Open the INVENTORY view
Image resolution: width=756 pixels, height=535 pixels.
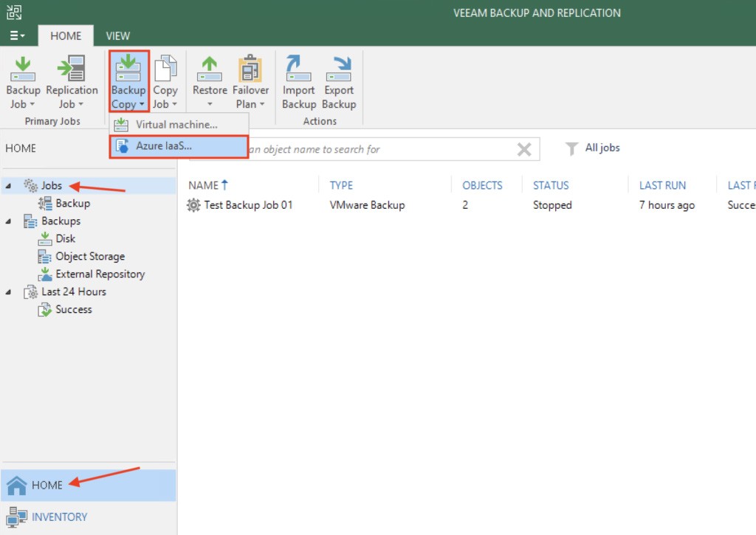89,517
